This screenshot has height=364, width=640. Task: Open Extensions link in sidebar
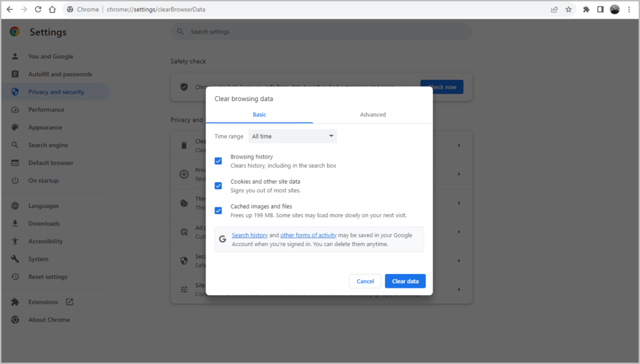pyautogui.click(x=43, y=302)
